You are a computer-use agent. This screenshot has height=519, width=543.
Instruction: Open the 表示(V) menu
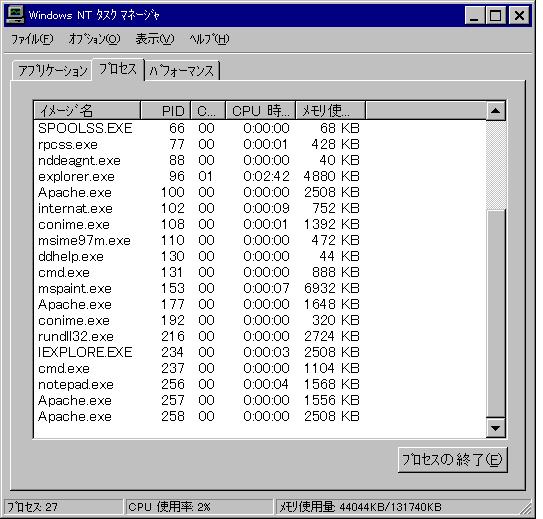[154, 39]
